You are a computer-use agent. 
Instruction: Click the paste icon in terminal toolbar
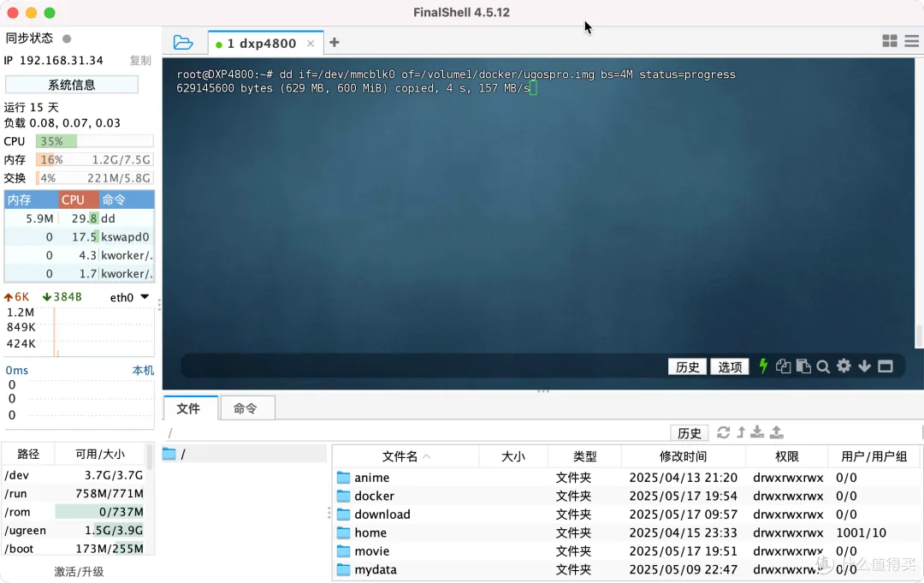coord(803,366)
